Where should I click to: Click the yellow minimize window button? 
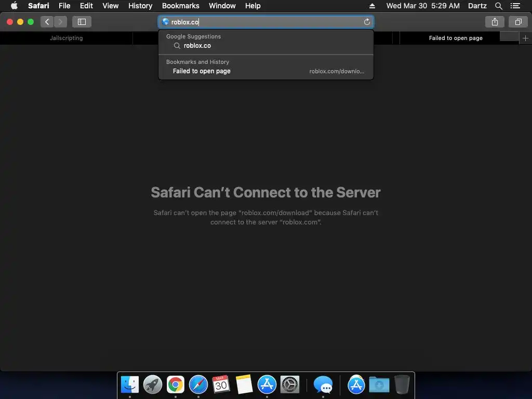point(20,22)
